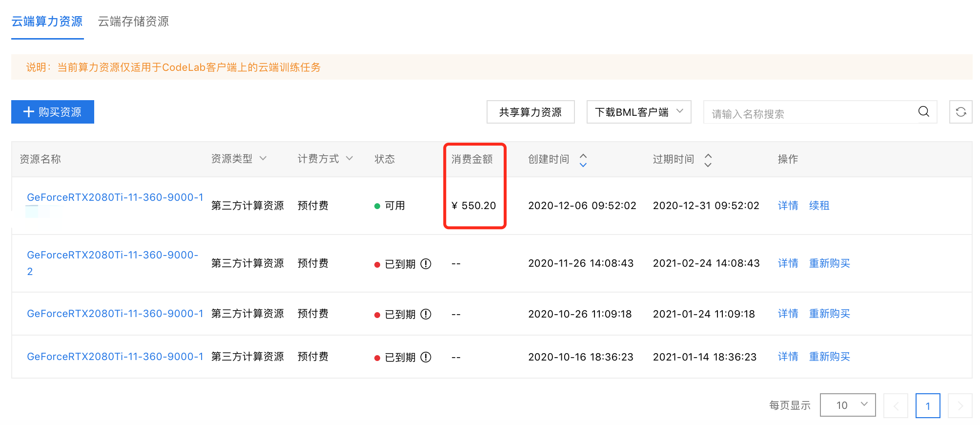Image resolution: width=980 pixels, height=425 pixels.
Task: Click 详情 in the 2020-10-26 row
Action: click(788, 314)
